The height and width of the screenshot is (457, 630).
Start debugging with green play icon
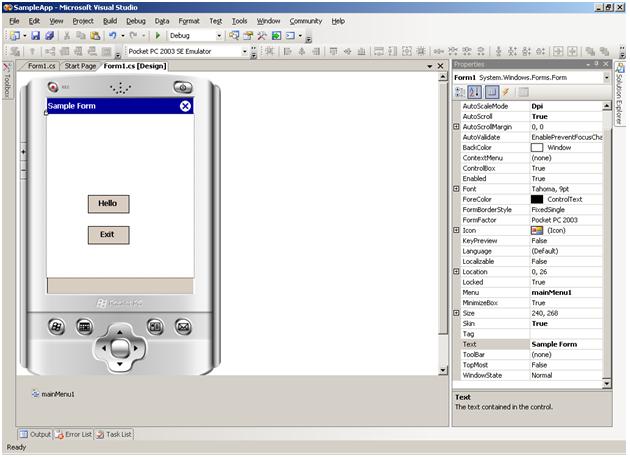[x=158, y=36]
